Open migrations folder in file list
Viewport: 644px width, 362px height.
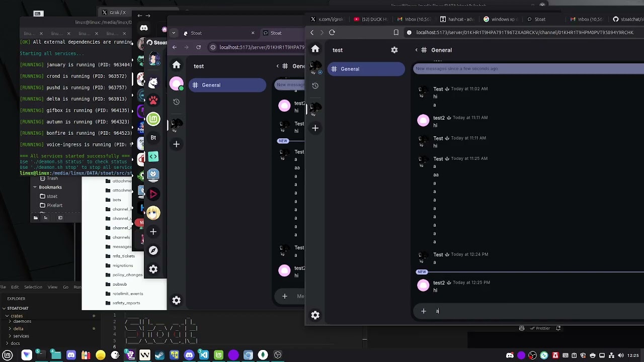tap(123, 265)
